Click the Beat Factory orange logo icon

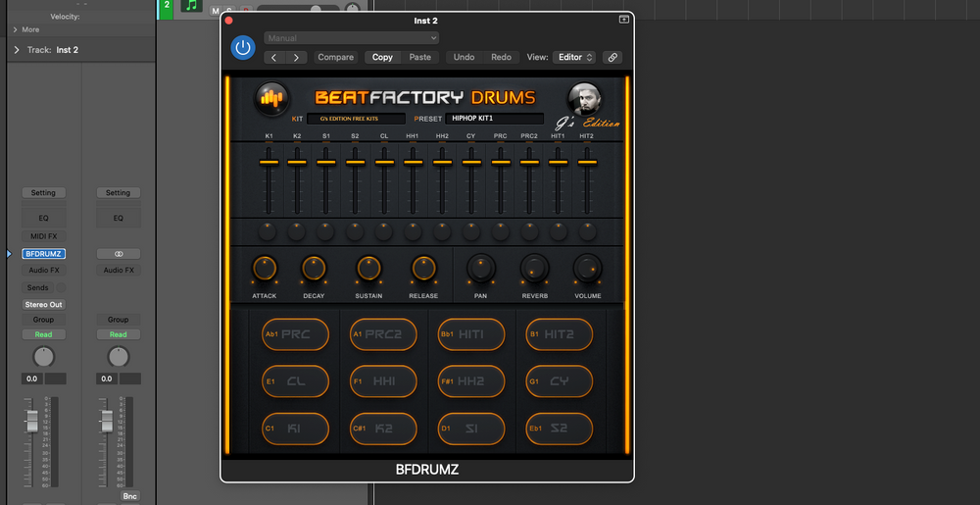coord(271,98)
